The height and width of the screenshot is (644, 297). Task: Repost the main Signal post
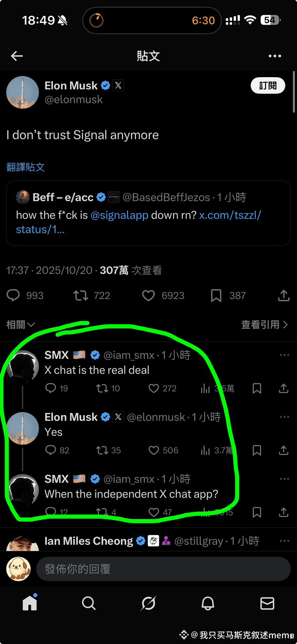[81, 296]
